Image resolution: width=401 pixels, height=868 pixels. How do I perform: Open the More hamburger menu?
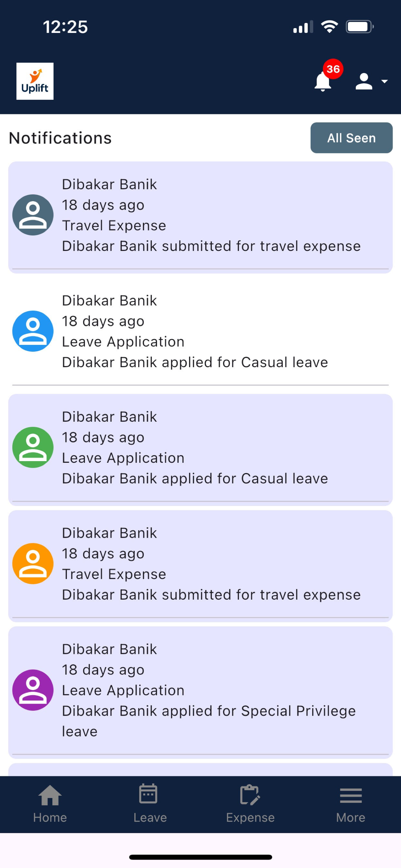point(350,804)
